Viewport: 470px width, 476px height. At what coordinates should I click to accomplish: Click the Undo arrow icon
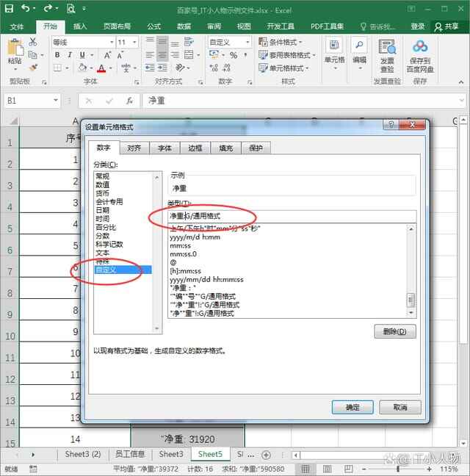pos(26,8)
